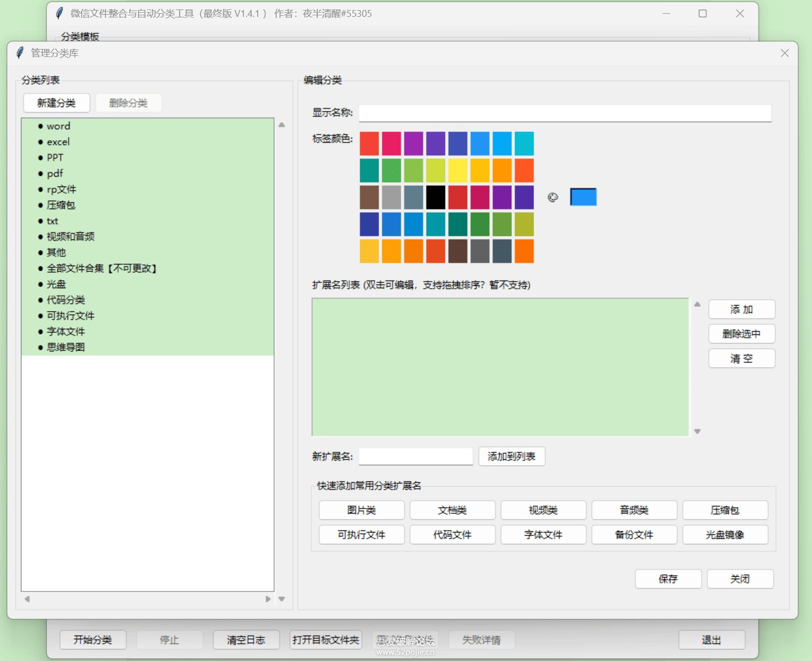Open the custom color palette icon
This screenshot has width=812, height=661.
click(x=553, y=197)
